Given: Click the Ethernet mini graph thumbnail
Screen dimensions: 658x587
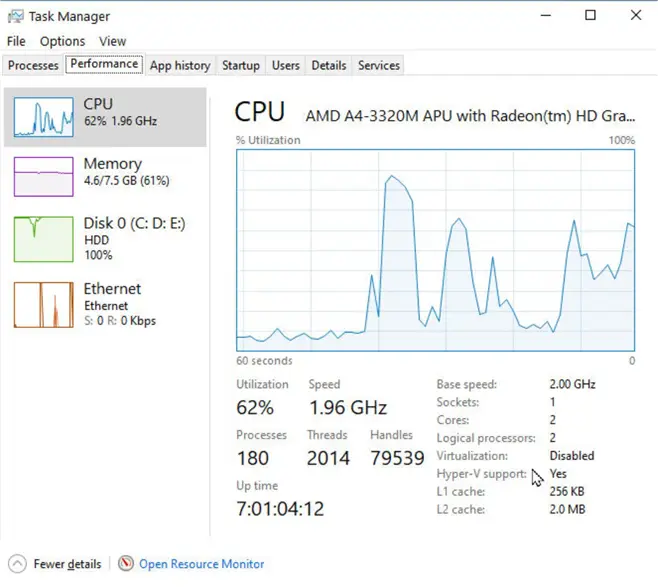Looking at the screenshot, I should 43,305.
